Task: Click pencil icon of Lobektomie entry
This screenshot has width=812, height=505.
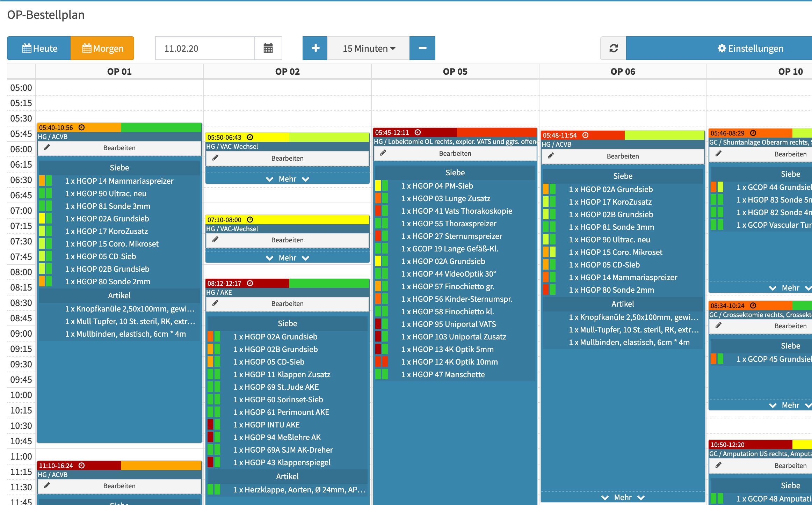Action: coord(383,153)
